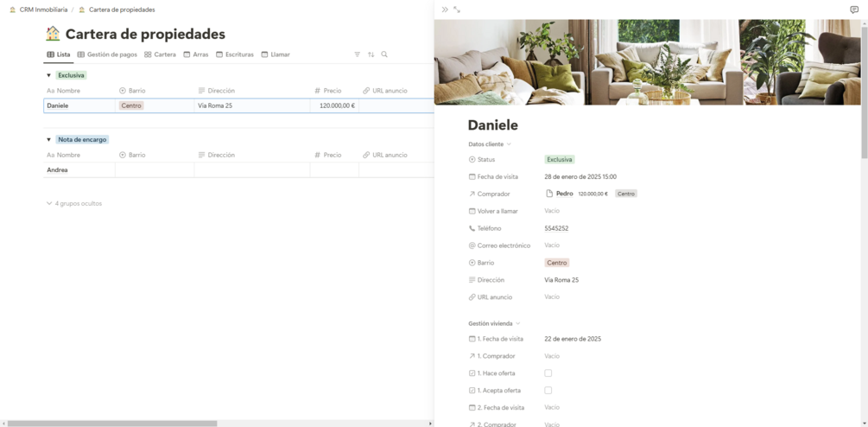Image resolution: width=868 pixels, height=427 pixels.
Task: Collapse the Datos cliente section
Action: pyautogui.click(x=490, y=144)
